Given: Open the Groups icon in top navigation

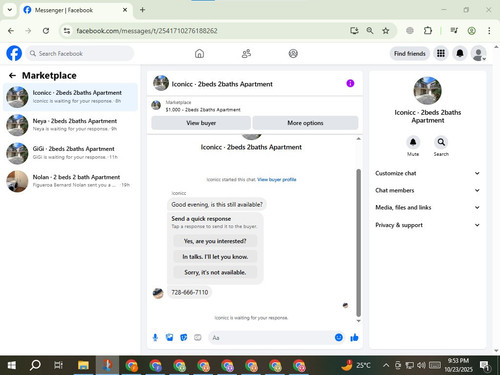Looking at the screenshot, I should pyautogui.click(x=293, y=54).
